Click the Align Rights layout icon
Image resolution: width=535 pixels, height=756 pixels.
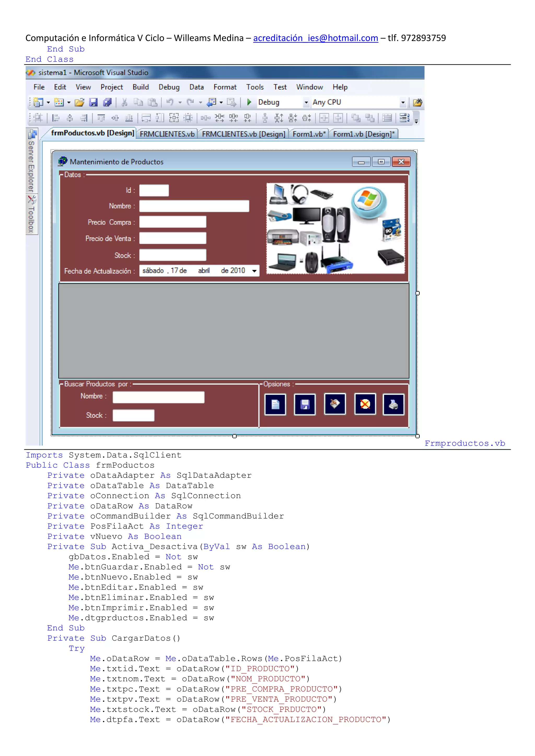[84, 118]
